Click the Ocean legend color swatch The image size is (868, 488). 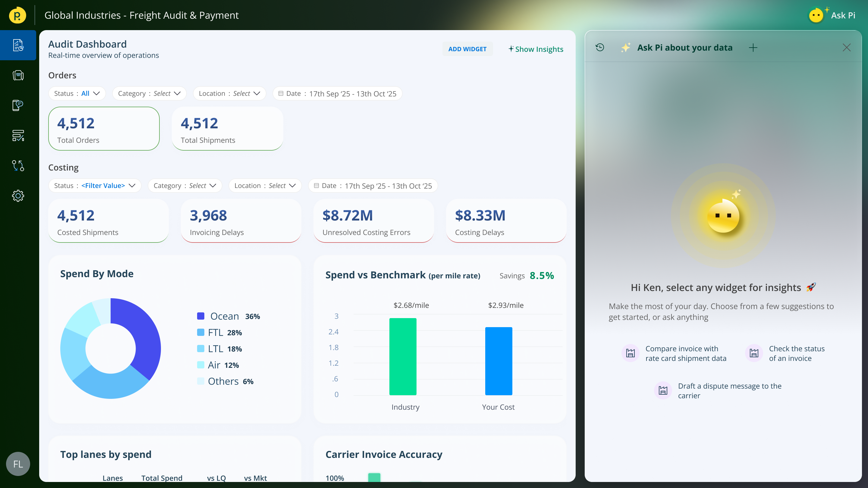pos(200,316)
